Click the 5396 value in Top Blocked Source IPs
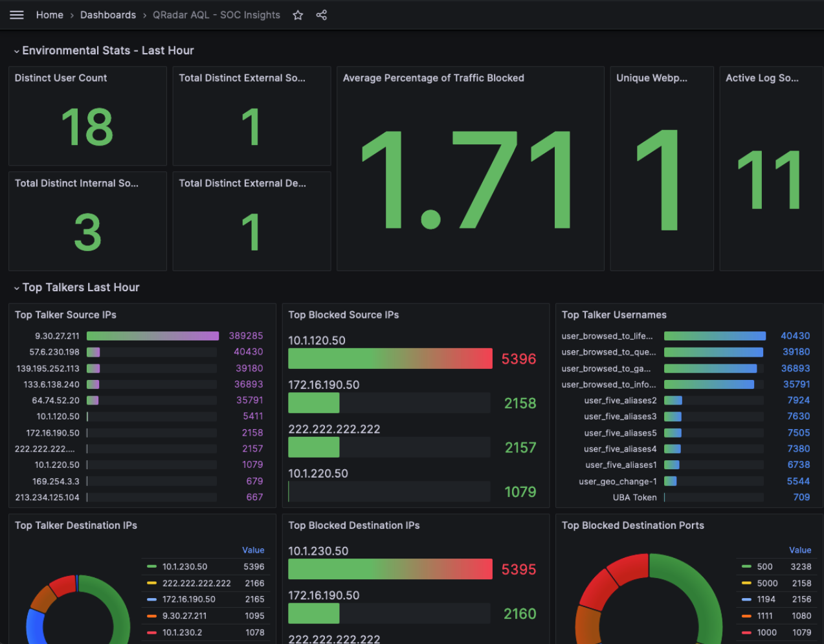 coord(518,359)
